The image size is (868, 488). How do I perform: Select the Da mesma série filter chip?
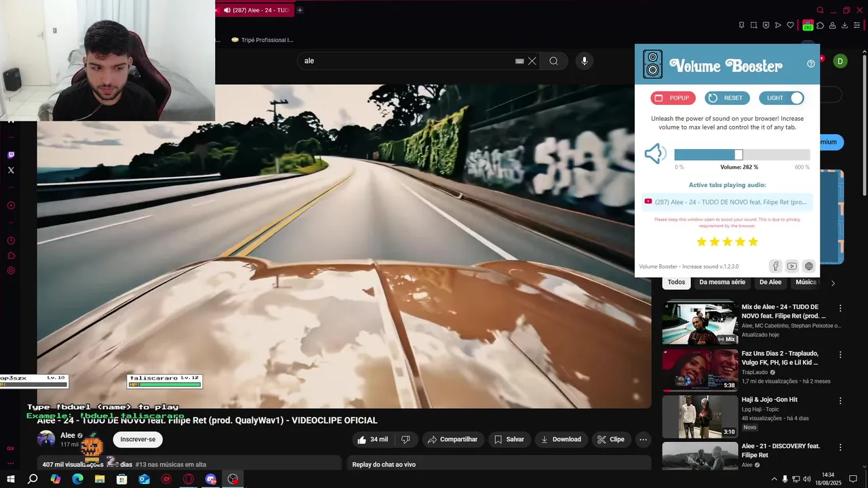click(722, 283)
